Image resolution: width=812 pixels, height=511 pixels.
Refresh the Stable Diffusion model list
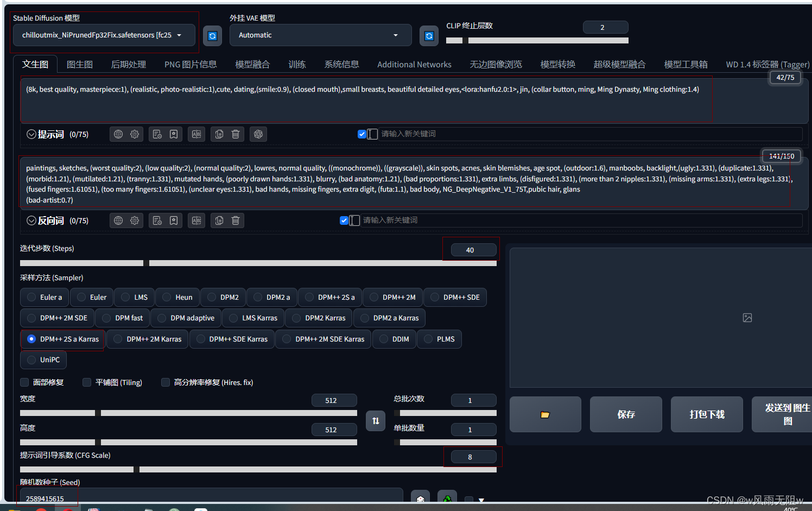click(212, 36)
